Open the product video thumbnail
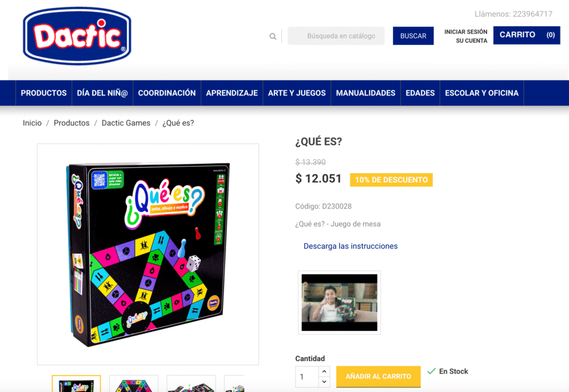Screen dimensions: 569x392 tap(340, 303)
